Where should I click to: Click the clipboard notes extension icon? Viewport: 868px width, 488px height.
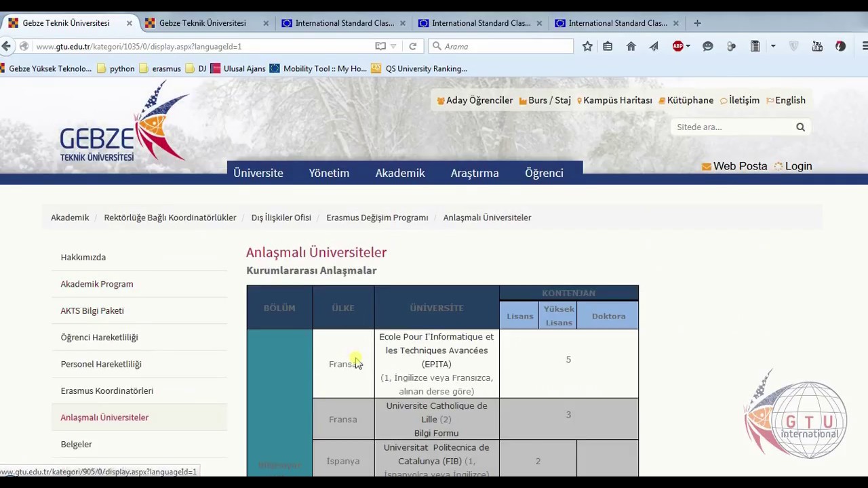pos(755,46)
